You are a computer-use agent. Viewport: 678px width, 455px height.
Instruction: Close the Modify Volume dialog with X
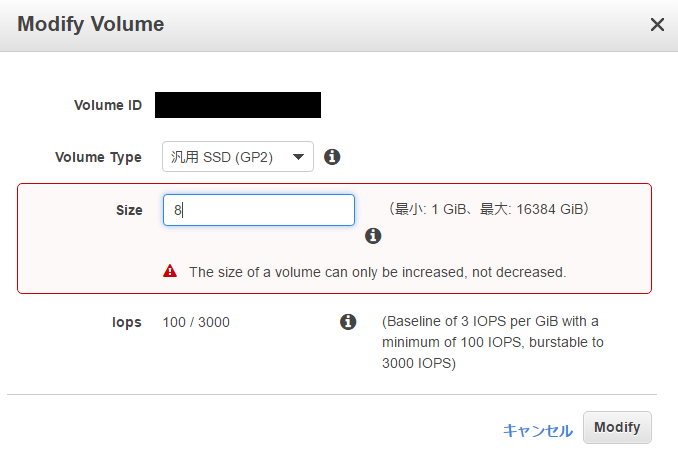657,25
